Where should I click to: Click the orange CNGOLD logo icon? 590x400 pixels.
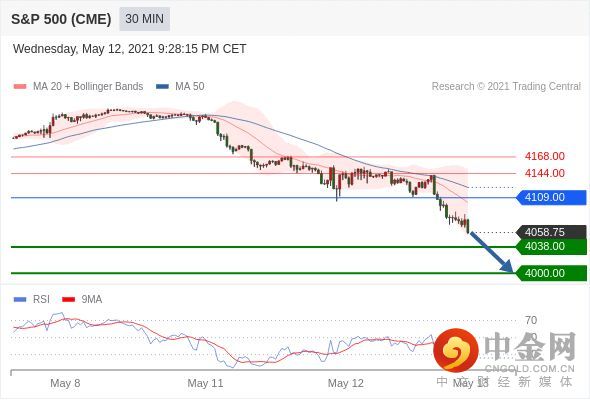click(456, 350)
